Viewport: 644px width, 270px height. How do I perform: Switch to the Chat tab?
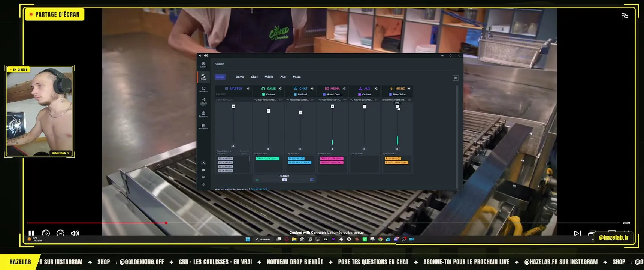(254, 77)
